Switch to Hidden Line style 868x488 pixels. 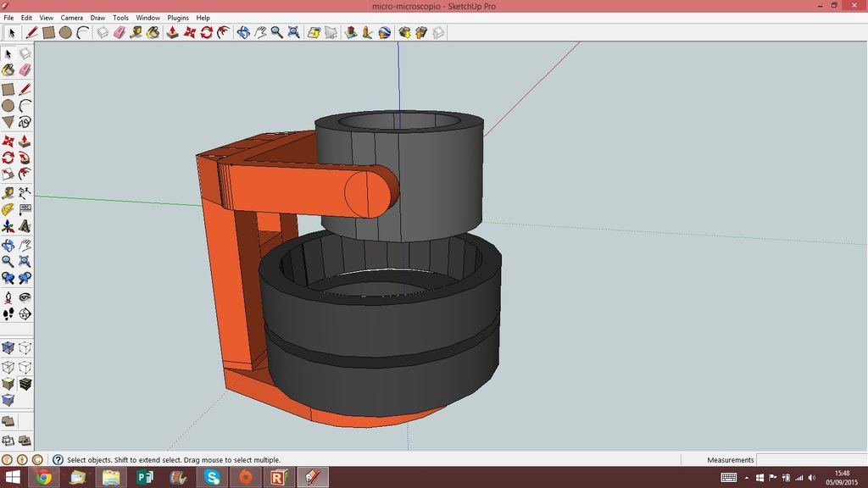tap(25, 367)
